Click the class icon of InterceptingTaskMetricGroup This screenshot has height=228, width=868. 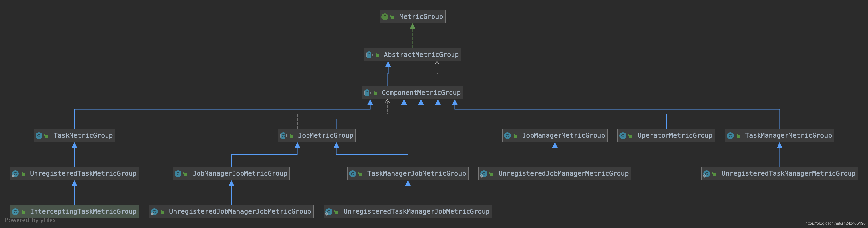(15, 212)
